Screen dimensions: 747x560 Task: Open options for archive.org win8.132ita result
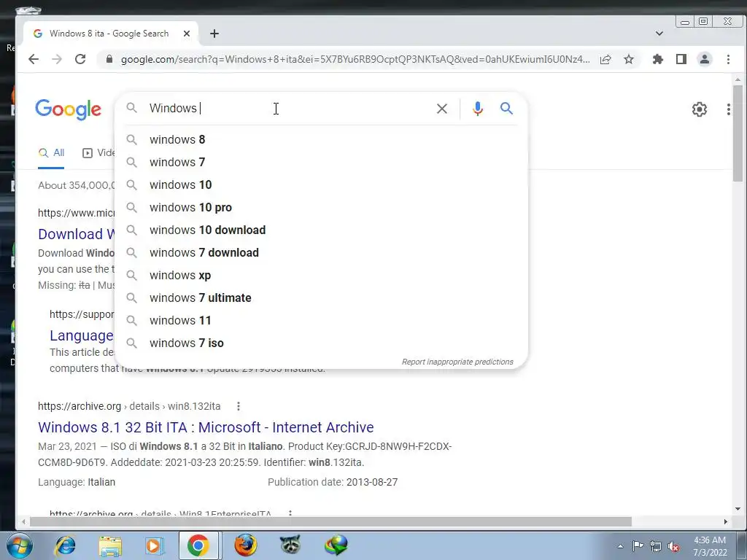click(x=239, y=406)
